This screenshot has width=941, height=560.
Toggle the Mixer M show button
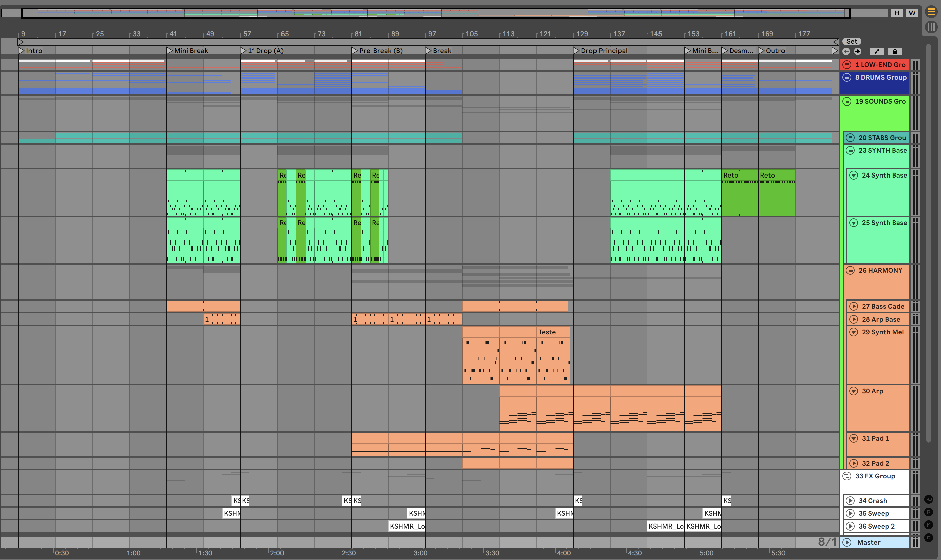[929, 525]
